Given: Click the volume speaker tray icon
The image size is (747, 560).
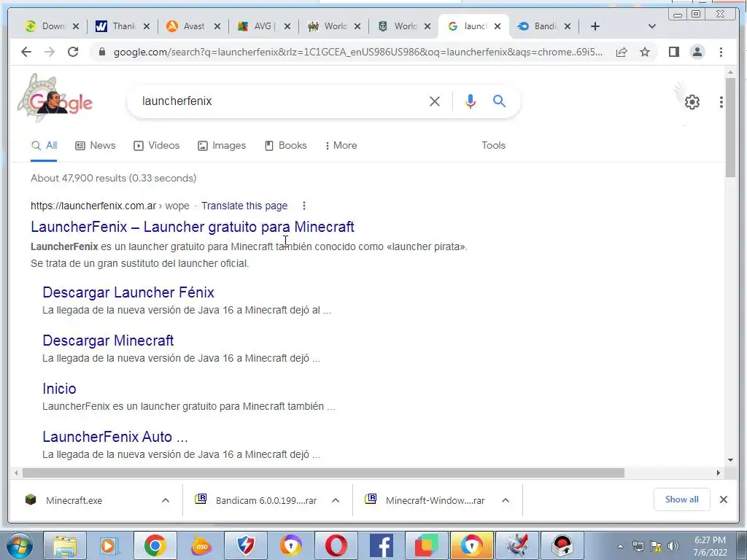Looking at the screenshot, I should 673,546.
